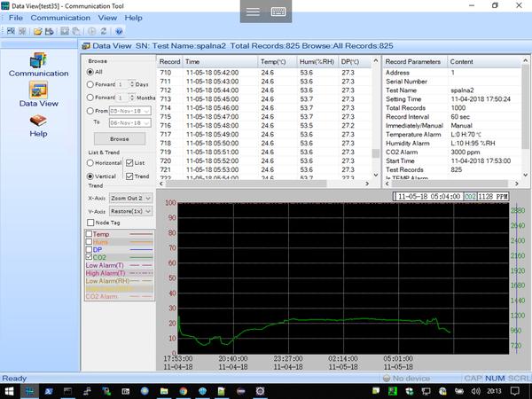Toggle the Node Tag checkbox
The image size is (532, 399).
pos(90,222)
